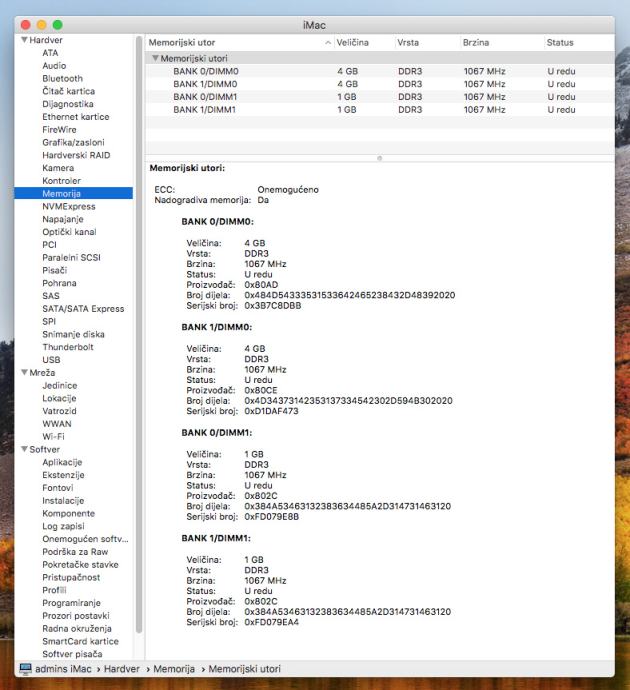This screenshot has width=630, height=690.
Task: Select PCI in the sidebar
Action: coord(49,245)
